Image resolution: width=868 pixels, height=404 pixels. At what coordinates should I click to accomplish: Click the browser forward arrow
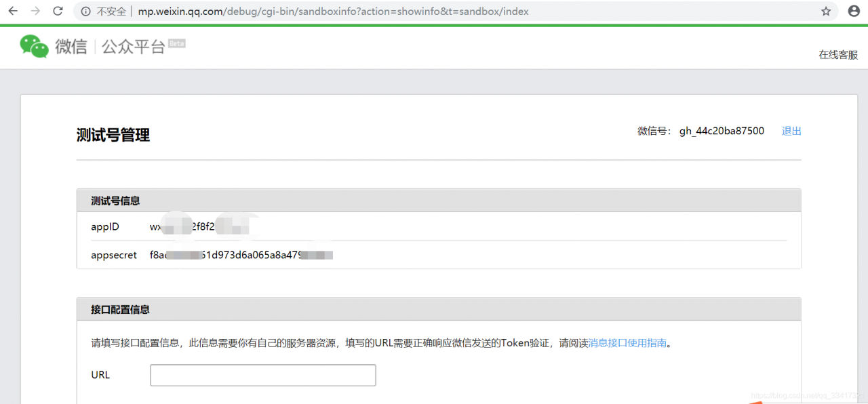pos(35,11)
